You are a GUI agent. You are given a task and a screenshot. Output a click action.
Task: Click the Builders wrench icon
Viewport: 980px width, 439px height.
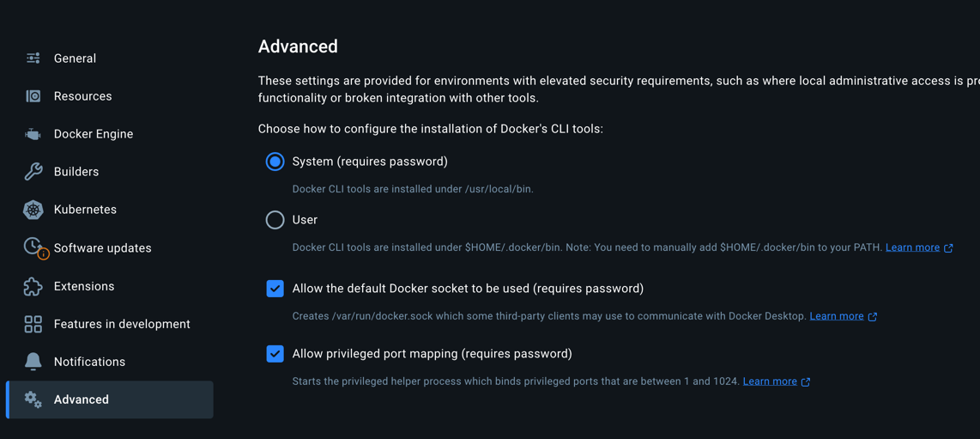pyautogui.click(x=33, y=171)
